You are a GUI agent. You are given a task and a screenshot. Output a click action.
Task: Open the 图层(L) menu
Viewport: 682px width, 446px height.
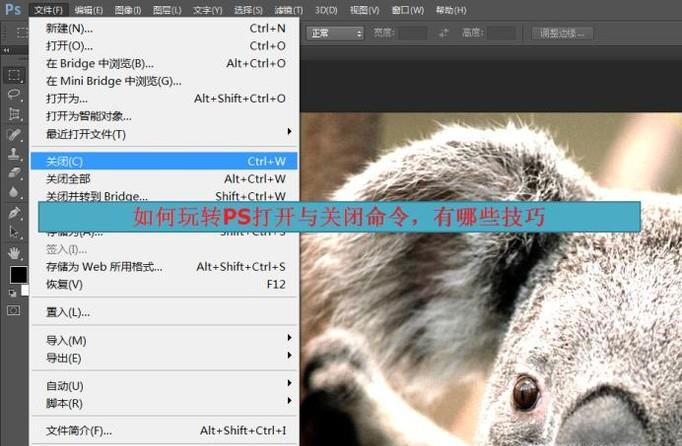[x=167, y=10]
